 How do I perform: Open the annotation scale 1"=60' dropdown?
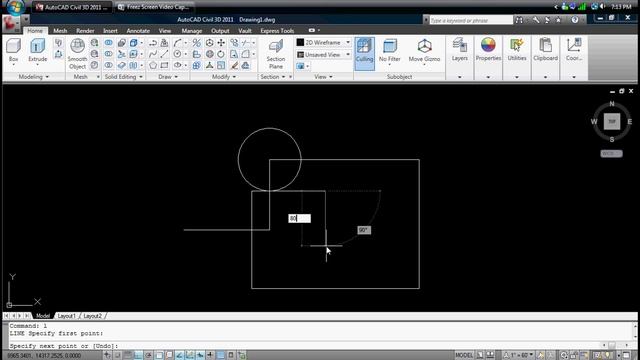point(518,356)
